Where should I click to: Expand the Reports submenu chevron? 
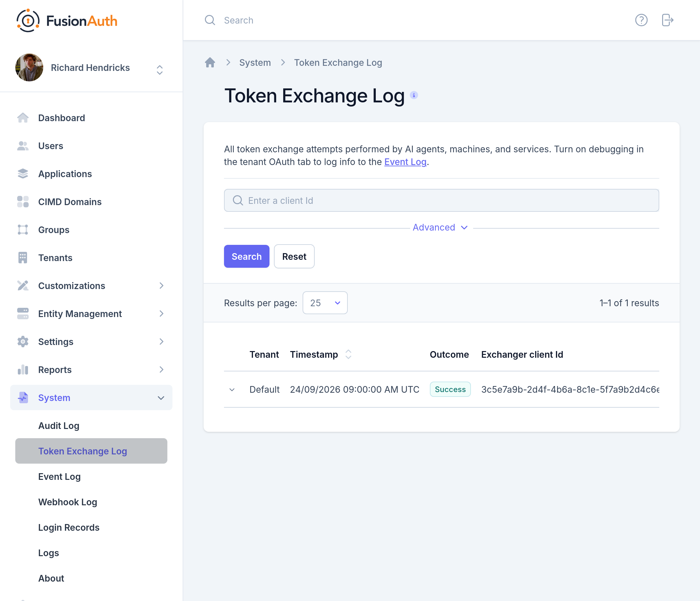coord(162,370)
